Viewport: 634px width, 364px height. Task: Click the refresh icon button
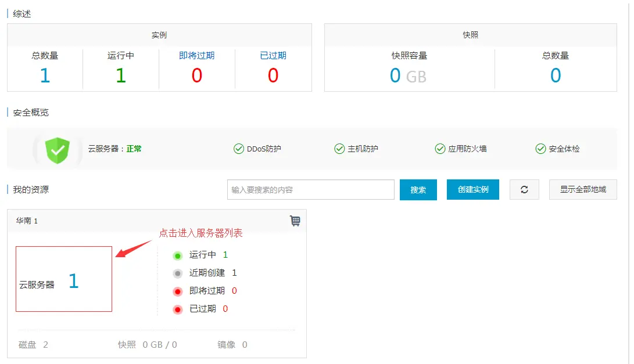coord(524,189)
